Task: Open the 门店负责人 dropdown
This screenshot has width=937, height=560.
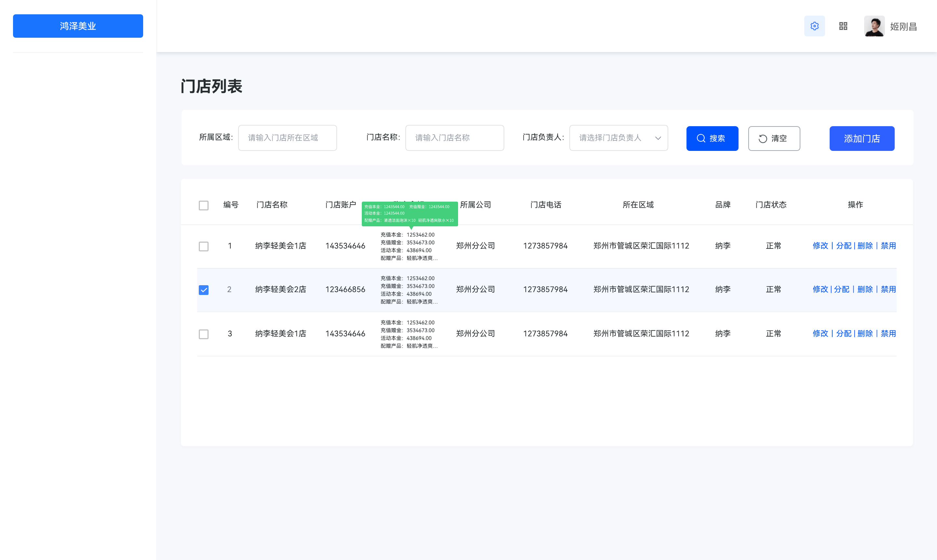Action: (618, 138)
